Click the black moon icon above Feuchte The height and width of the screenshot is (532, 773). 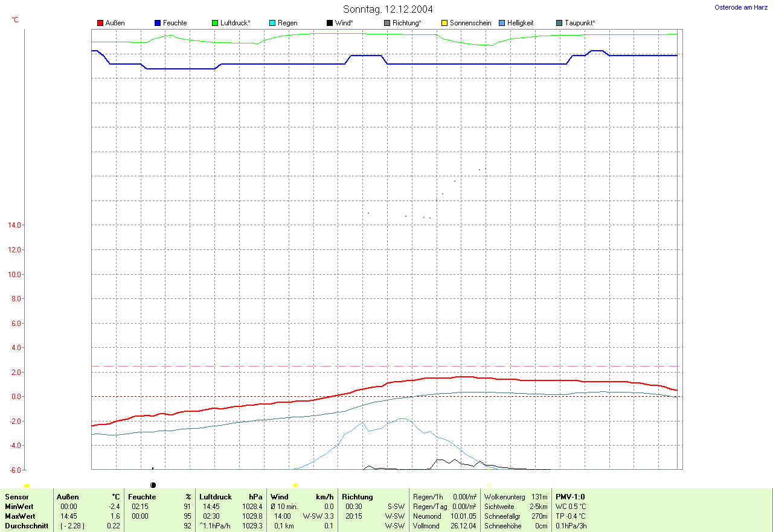tap(153, 485)
